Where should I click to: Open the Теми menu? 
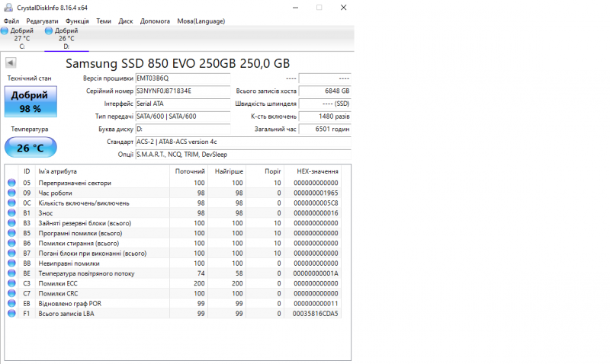click(104, 21)
